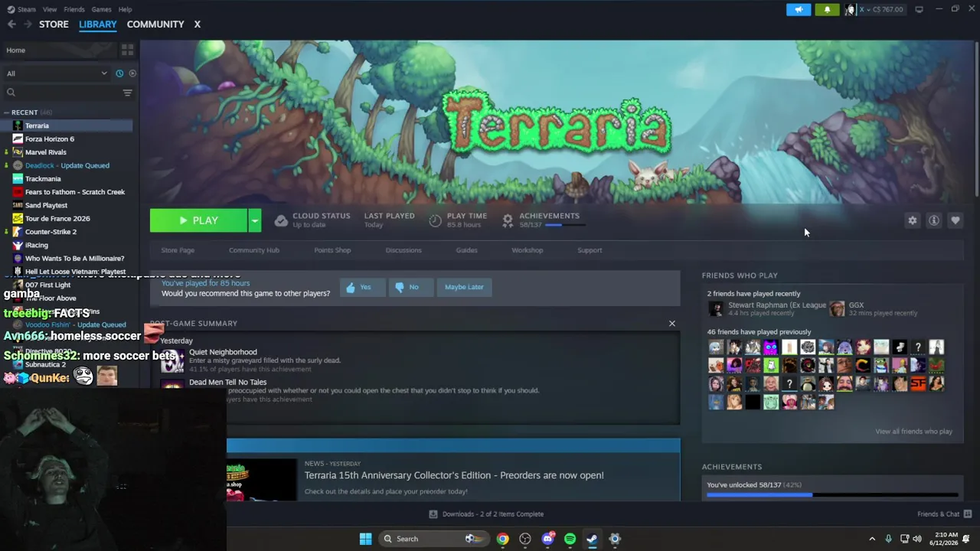Click the profile avatar in title bar
The width and height of the screenshot is (980, 551).
point(851,9)
